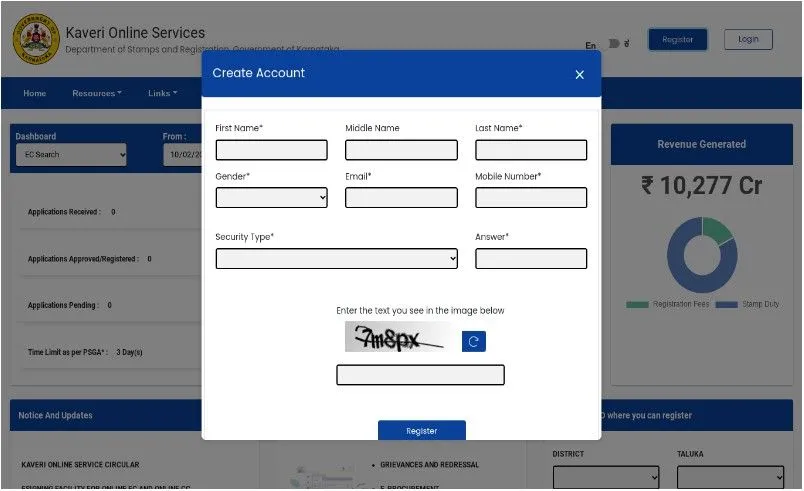
Task: Open the Links menu
Action: tap(162, 94)
